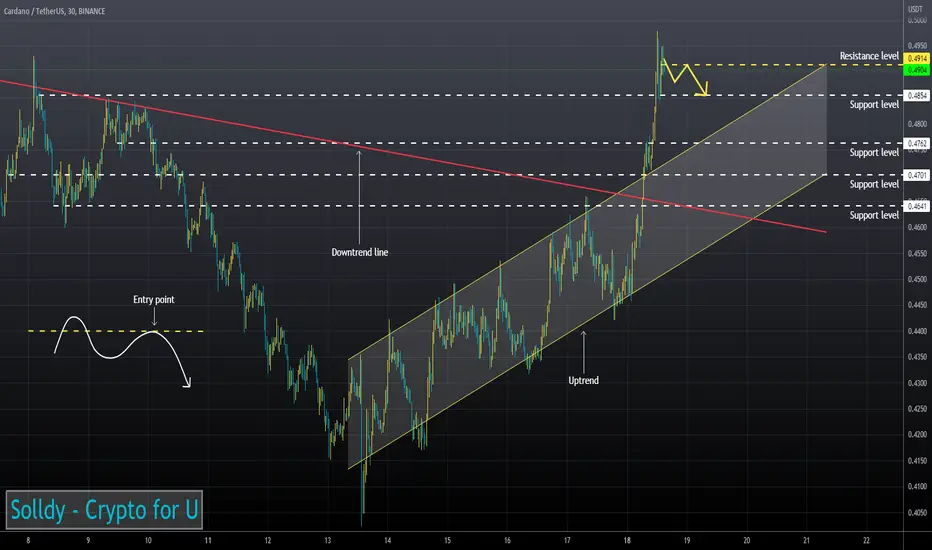
Task: Click the 0.4701 price tag
Action: coord(917,175)
